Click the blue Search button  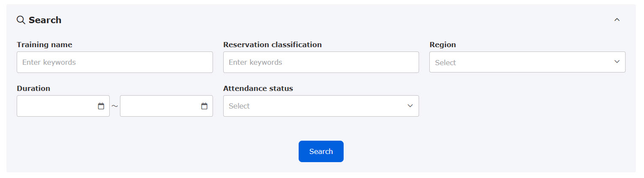321,151
